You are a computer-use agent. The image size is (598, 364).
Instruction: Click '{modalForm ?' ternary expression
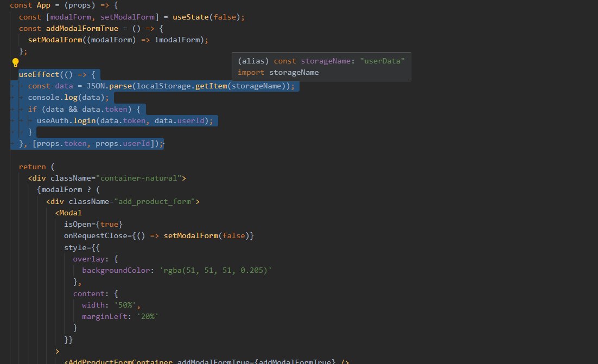(x=64, y=189)
